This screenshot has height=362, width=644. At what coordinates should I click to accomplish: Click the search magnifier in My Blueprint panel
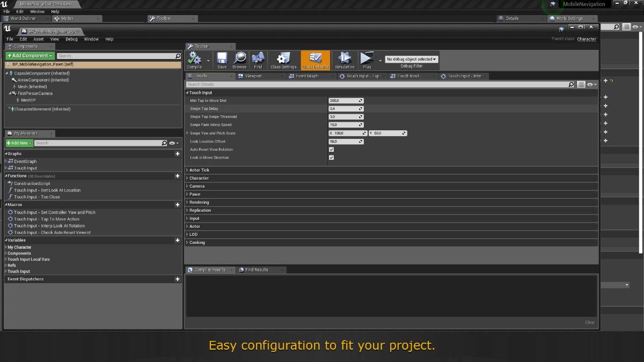(164, 143)
